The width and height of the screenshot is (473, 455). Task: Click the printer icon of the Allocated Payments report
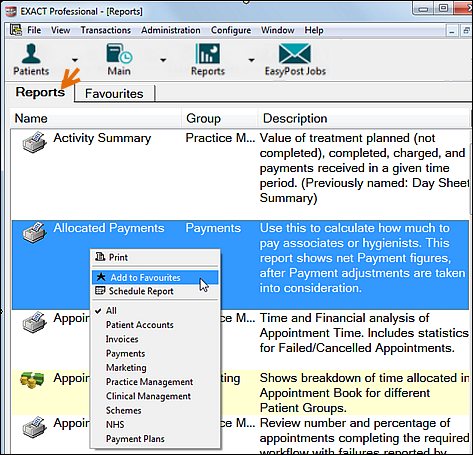tap(34, 232)
